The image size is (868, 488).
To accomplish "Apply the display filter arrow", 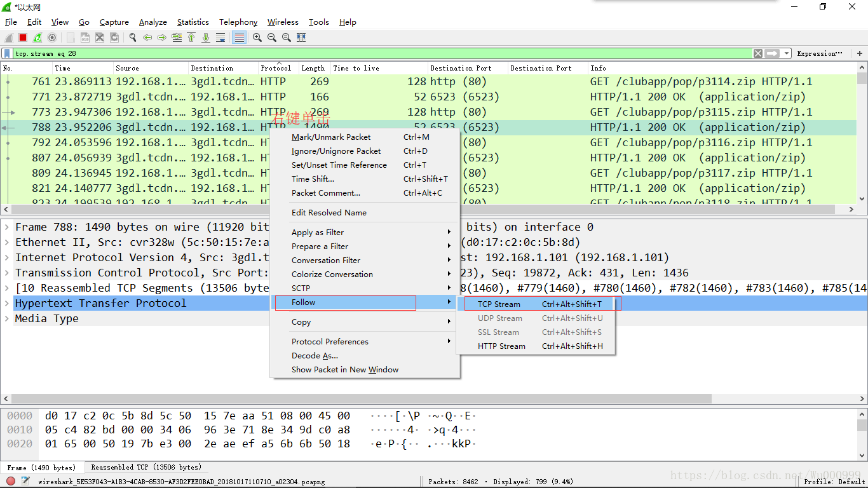I will (x=772, y=53).
